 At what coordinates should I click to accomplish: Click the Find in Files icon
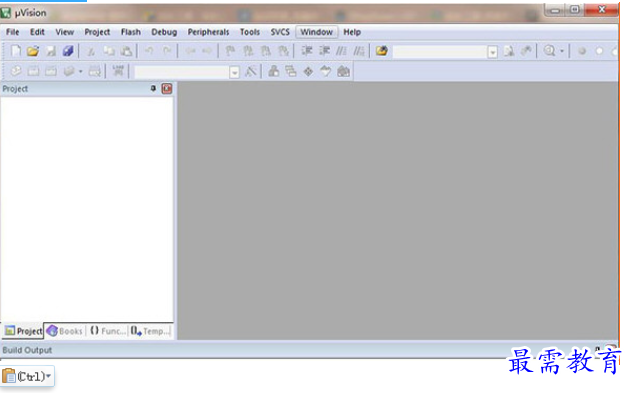382,51
